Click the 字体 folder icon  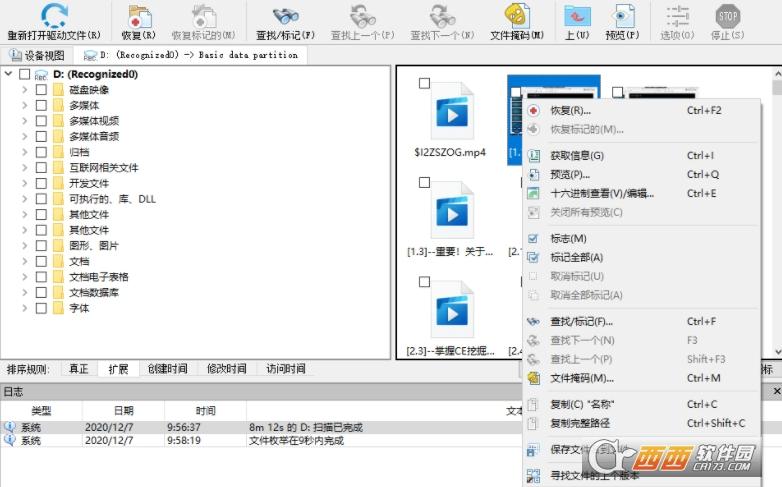click(x=58, y=308)
